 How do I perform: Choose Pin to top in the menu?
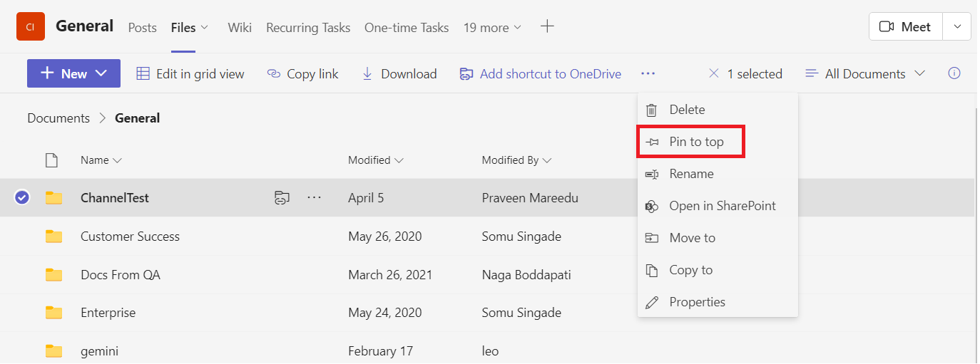(x=718, y=142)
